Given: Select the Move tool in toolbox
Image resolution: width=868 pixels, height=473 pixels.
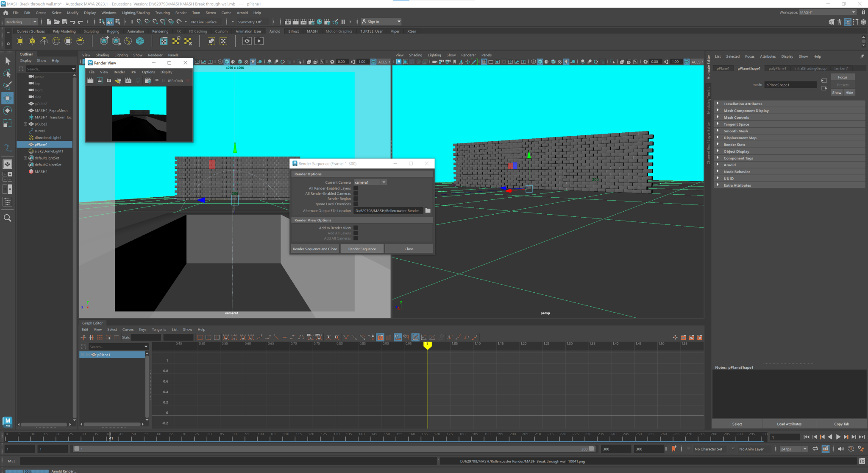Looking at the screenshot, I should coord(7,98).
